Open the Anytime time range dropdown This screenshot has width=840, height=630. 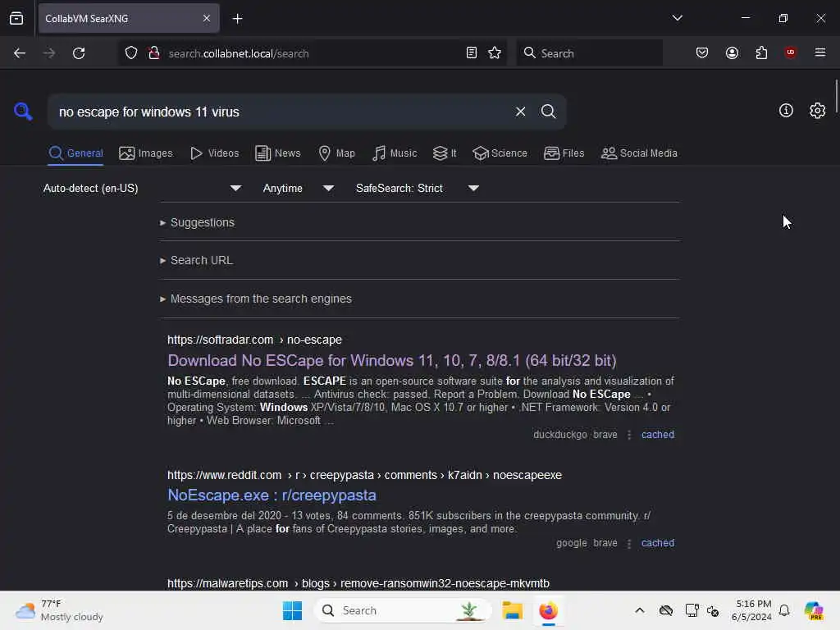coord(298,188)
